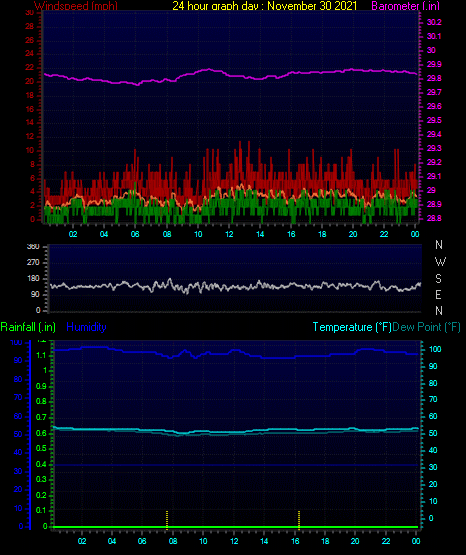
Task: Click the W compass direction label
Action: [440, 262]
